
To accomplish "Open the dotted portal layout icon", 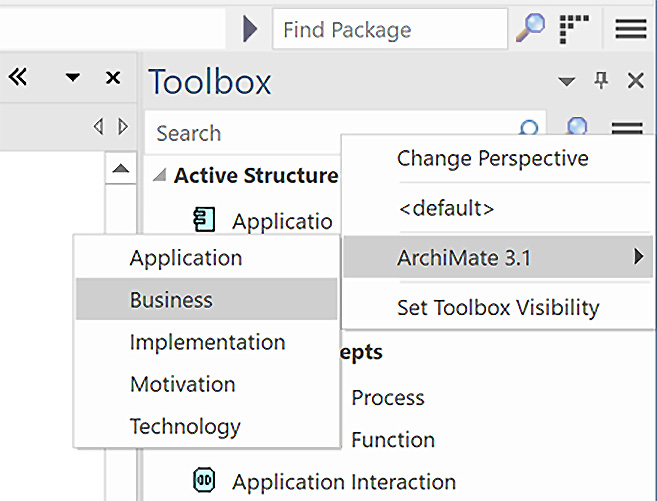I will pos(574,29).
